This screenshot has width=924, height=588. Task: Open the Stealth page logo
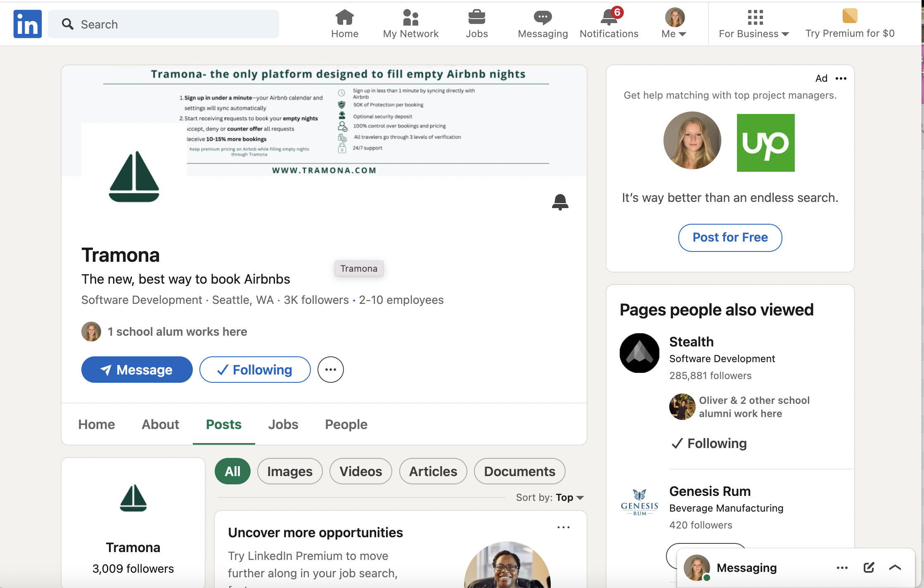click(x=640, y=353)
